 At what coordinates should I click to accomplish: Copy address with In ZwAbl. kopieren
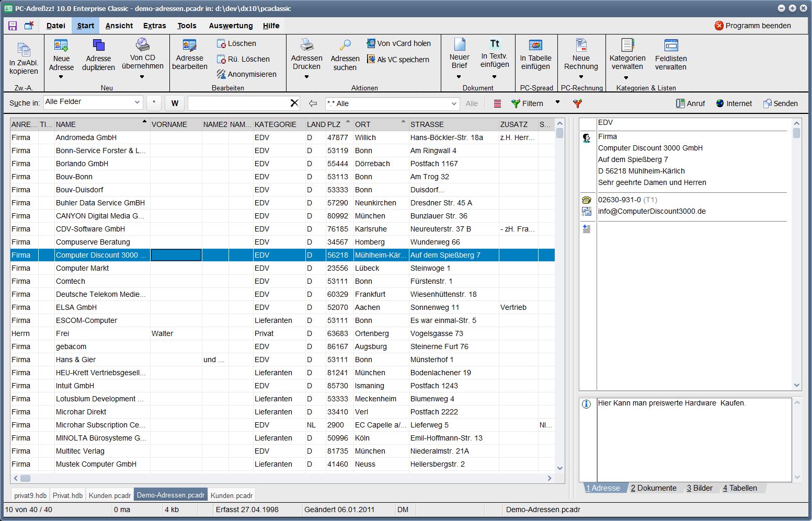[24, 59]
